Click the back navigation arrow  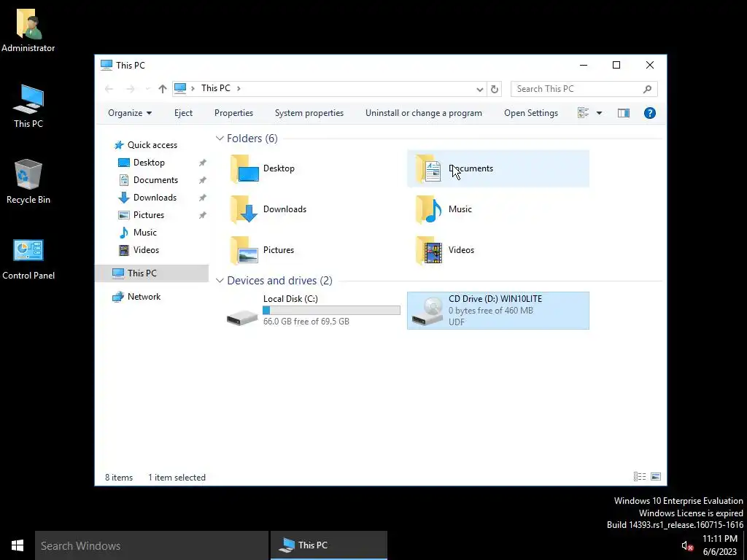[109, 88]
